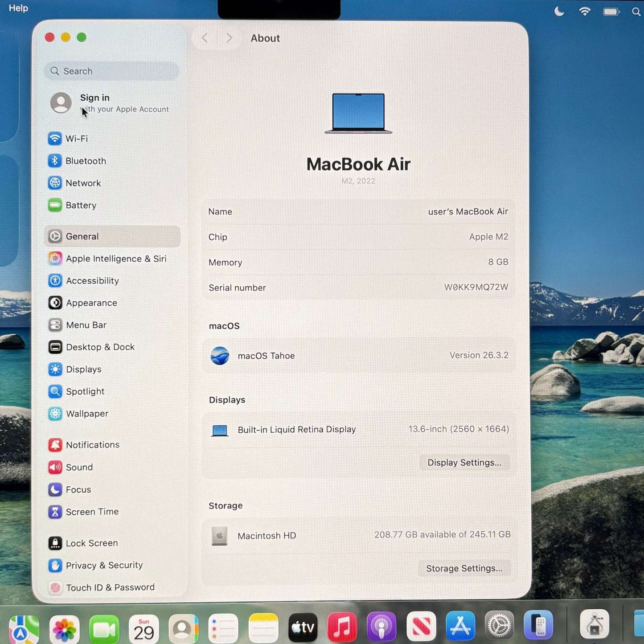Open Touch ID & Password settings
The height and width of the screenshot is (644, 644).
tap(110, 587)
